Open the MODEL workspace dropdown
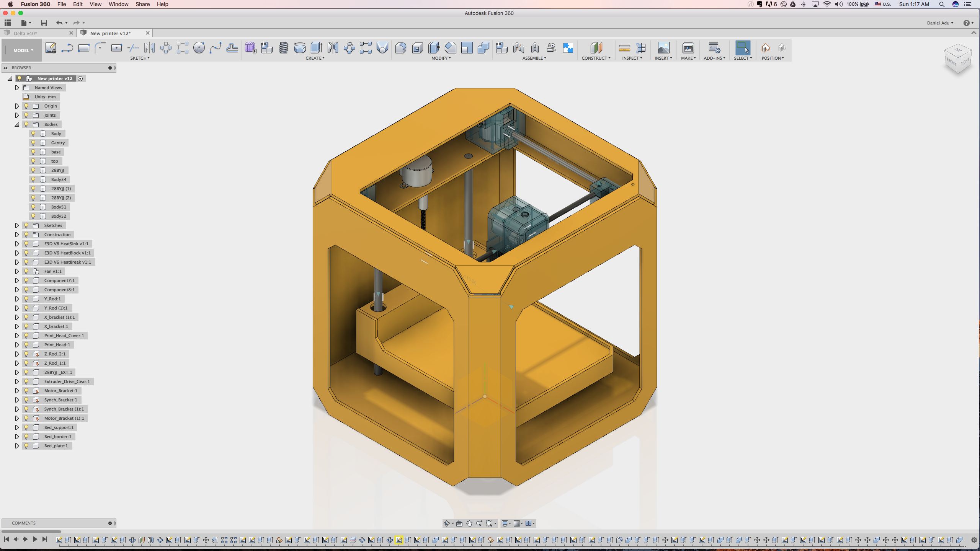The width and height of the screenshot is (980, 551). coord(23,50)
